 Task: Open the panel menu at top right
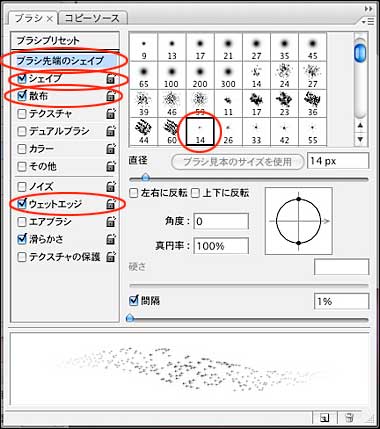(368, 22)
